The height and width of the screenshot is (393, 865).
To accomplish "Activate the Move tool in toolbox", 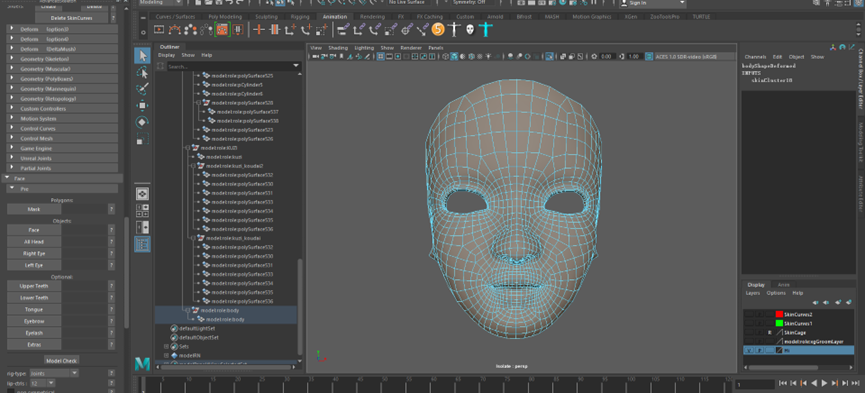I will (x=142, y=105).
